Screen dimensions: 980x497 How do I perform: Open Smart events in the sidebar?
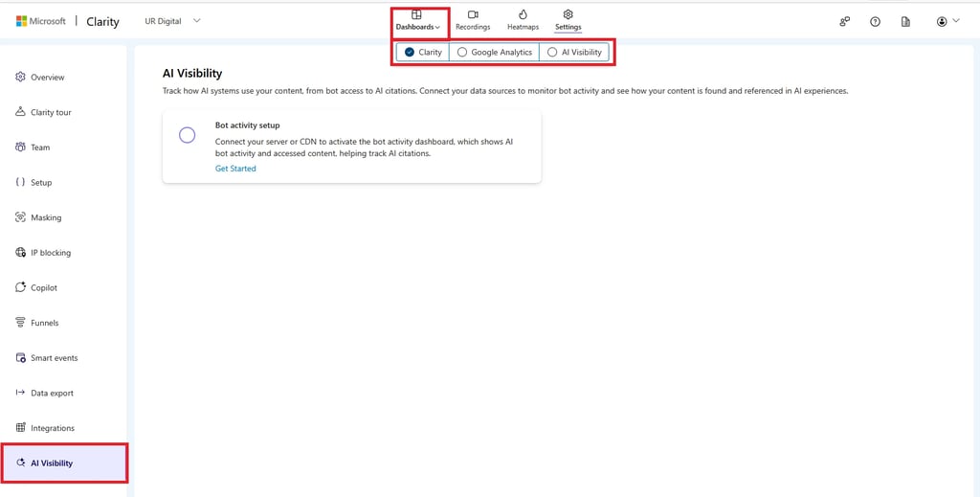pyautogui.click(x=55, y=358)
